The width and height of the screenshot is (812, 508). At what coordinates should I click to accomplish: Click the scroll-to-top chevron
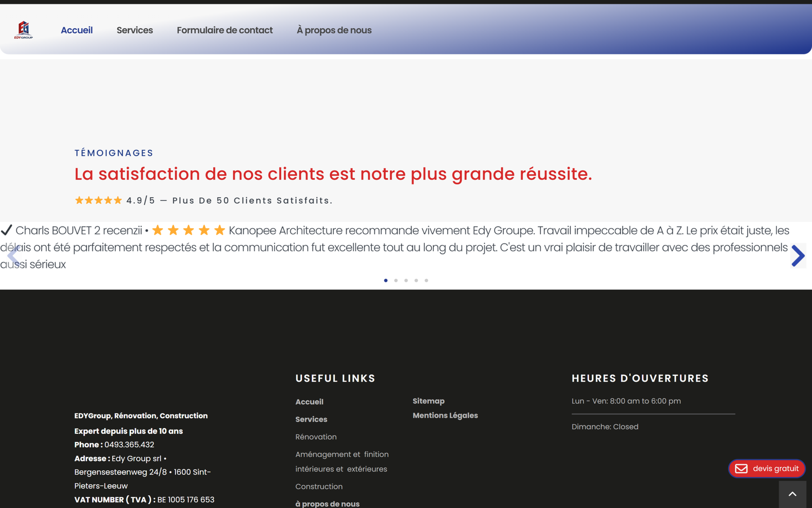coord(792,493)
